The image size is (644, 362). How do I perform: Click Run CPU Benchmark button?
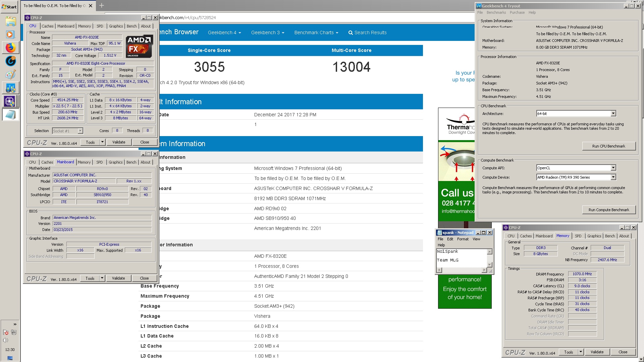coord(608,146)
